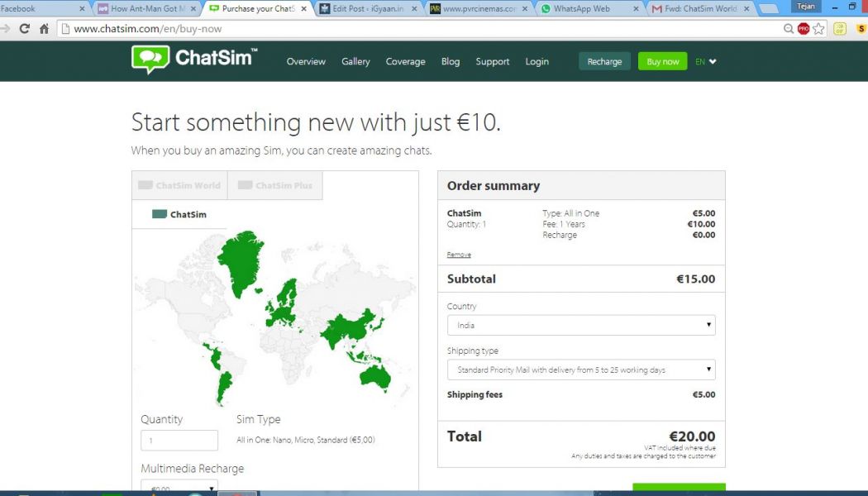Screen dimensions: 868x496
Task: Click the zoom magnifier icon in the address bar
Action: (x=789, y=29)
